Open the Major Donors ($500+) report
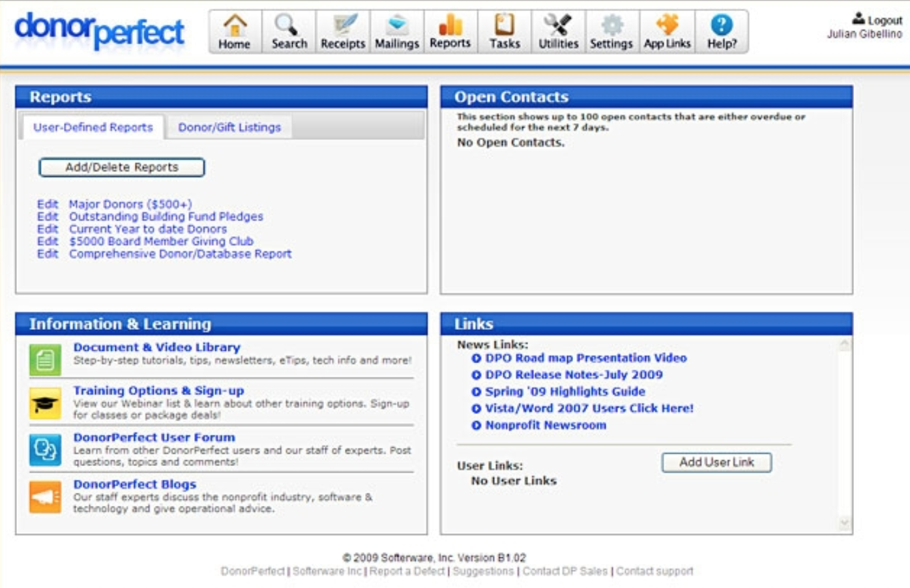Image resolution: width=910 pixels, height=588 pixels. pyautogui.click(x=130, y=204)
